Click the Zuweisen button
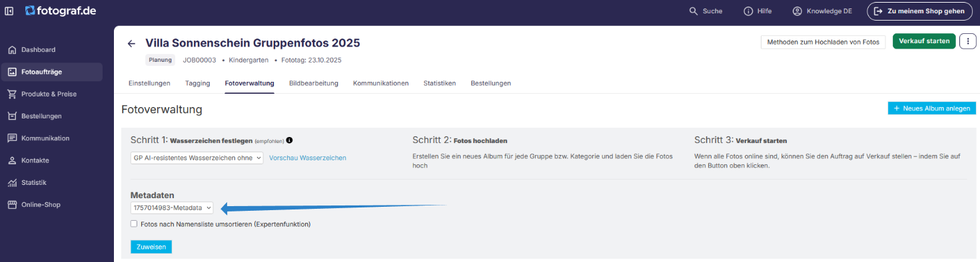This screenshot has width=980, height=262. [151, 246]
